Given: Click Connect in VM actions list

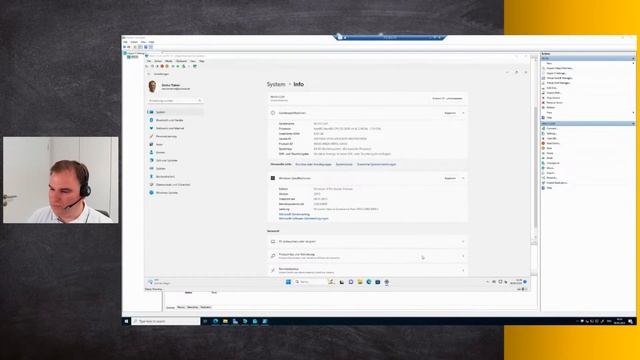Looking at the screenshot, I should pyautogui.click(x=552, y=129).
